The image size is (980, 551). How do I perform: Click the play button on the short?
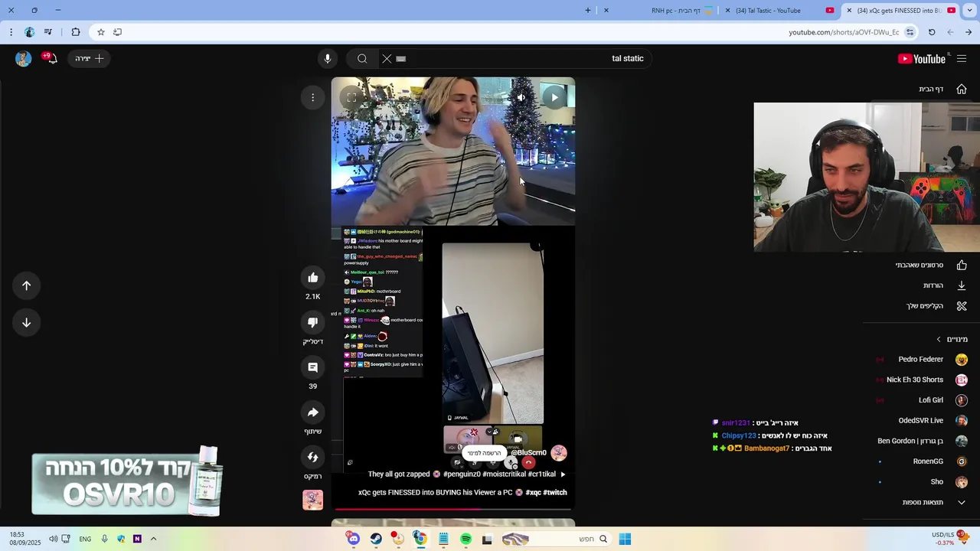tap(554, 97)
